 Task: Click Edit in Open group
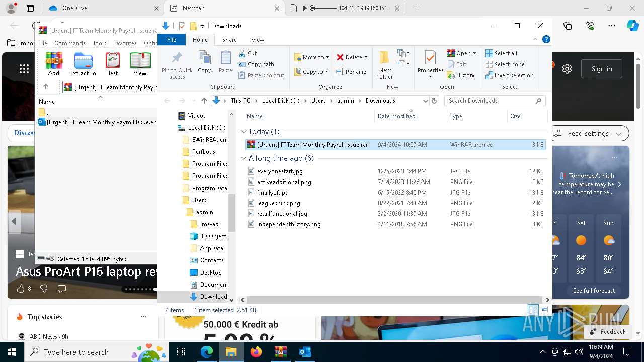457,64
